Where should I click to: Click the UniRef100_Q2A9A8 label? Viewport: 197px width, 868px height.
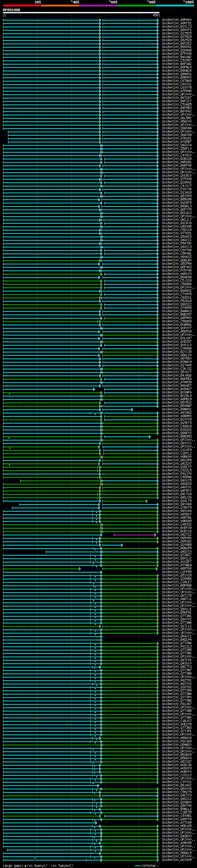tap(177, 50)
